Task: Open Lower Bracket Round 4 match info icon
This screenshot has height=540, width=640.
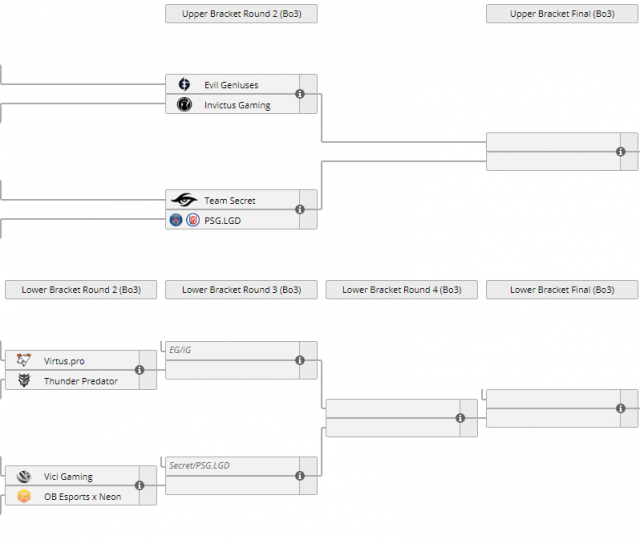Action: [x=460, y=418]
